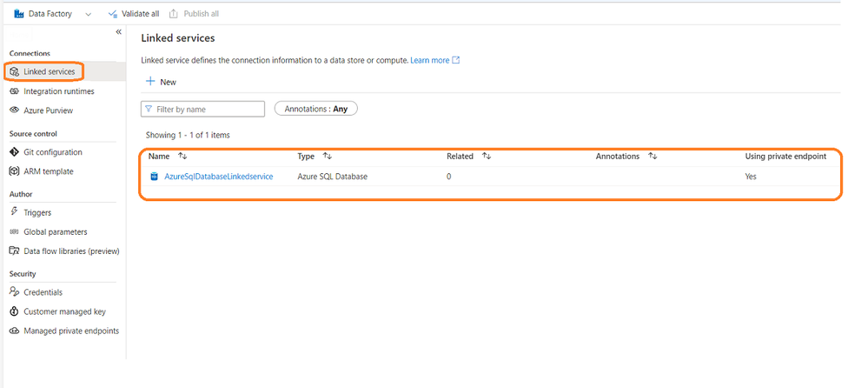Sort by Annotations column arrows
This screenshot has height=388, width=868.
coord(653,157)
